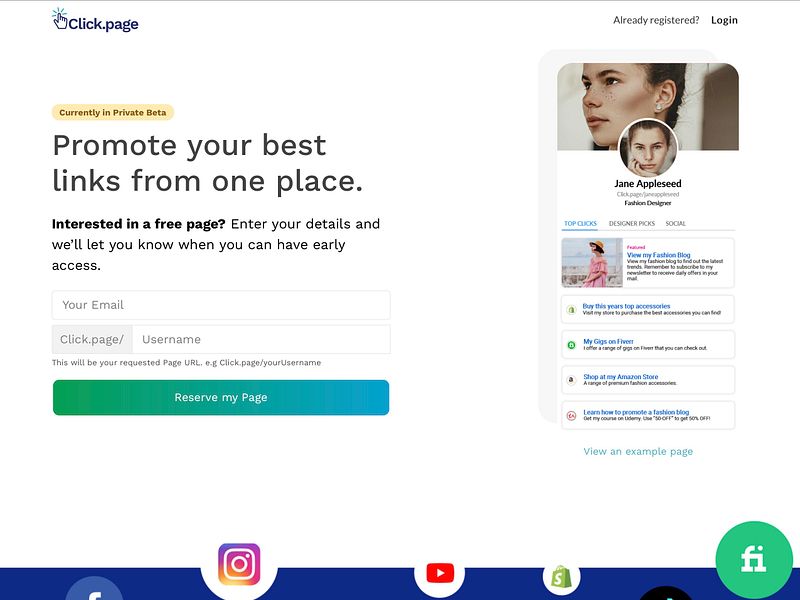Viewport: 800px width, 600px height.
Task: Click the Currently in Private Beta badge
Action: point(113,112)
